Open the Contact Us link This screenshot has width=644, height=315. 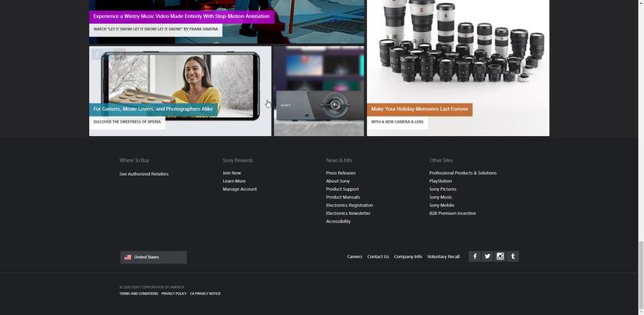click(378, 256)
